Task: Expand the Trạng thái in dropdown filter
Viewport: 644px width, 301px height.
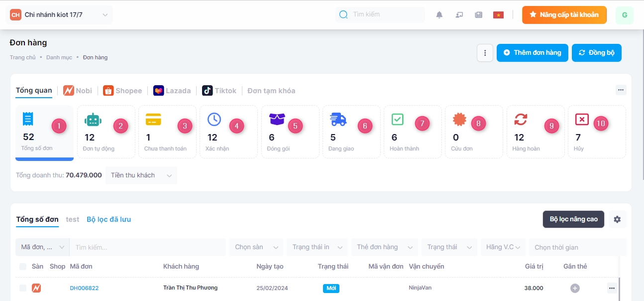Action: click(317, 247)
